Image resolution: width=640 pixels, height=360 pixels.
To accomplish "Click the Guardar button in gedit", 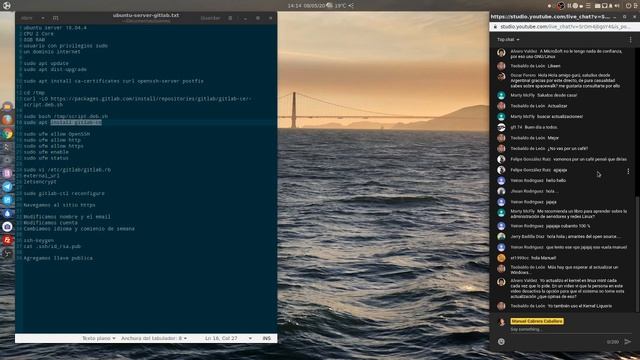I will (210, 18).
